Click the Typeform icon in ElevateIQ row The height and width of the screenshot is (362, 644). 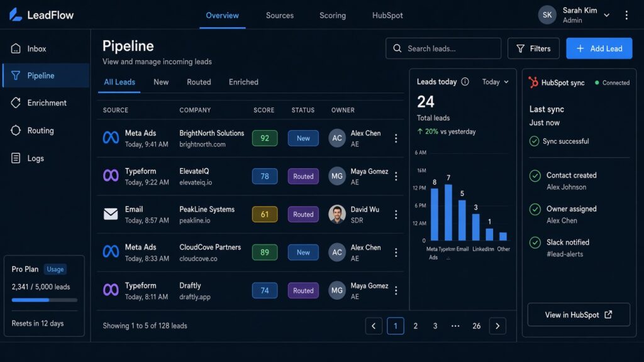[111, 176]
